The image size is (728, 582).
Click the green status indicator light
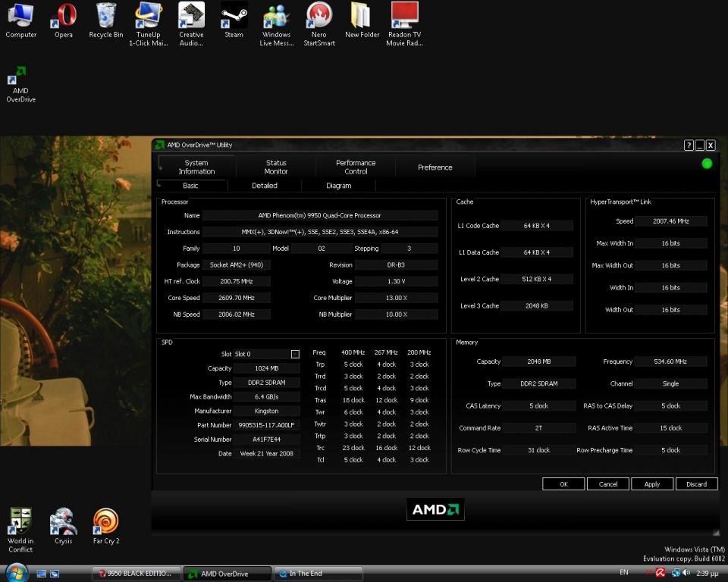[707, 164]
